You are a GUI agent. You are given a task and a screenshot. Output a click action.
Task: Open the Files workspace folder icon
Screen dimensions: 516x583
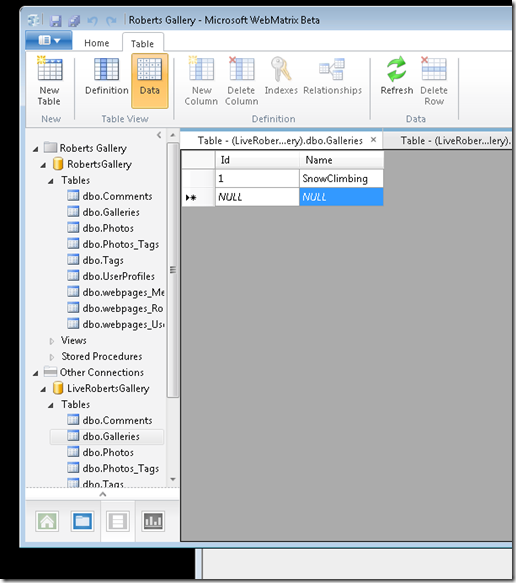tap(82, 521)
